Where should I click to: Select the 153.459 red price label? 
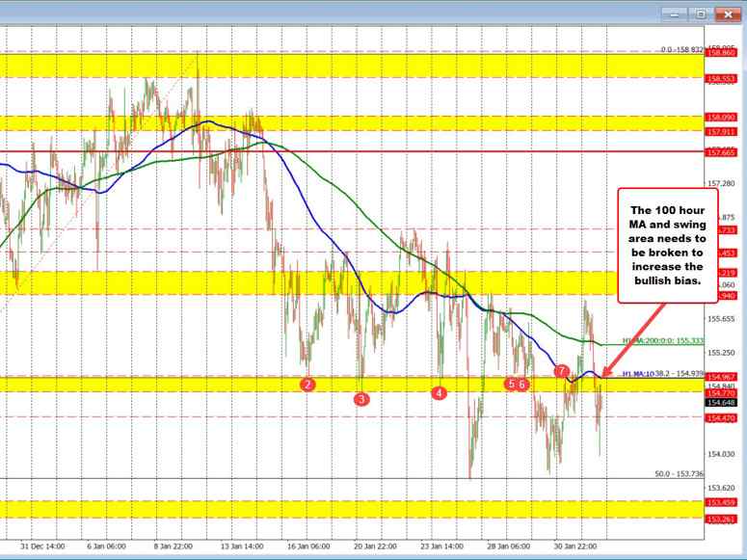721,502
